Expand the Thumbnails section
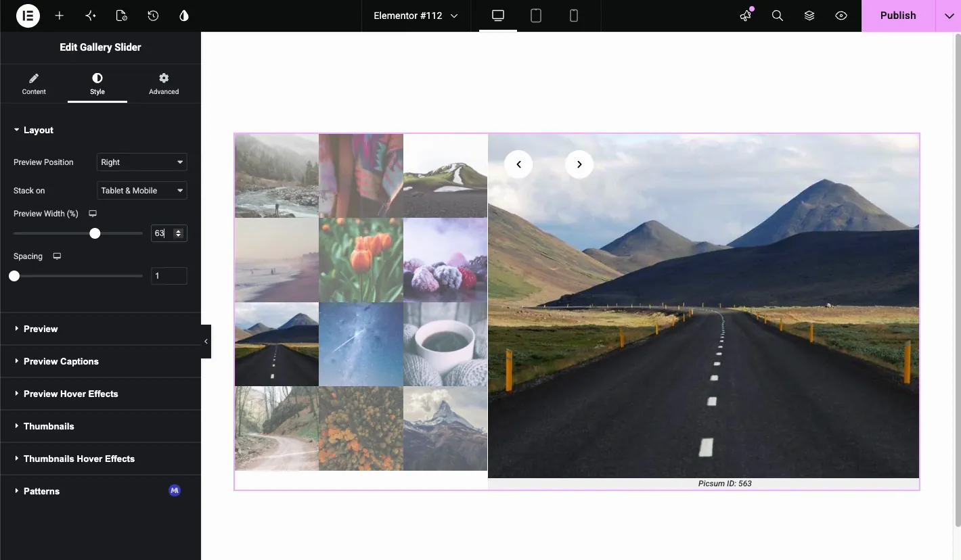This screenshot has width=961, height=560. click(x=101, y=426)
